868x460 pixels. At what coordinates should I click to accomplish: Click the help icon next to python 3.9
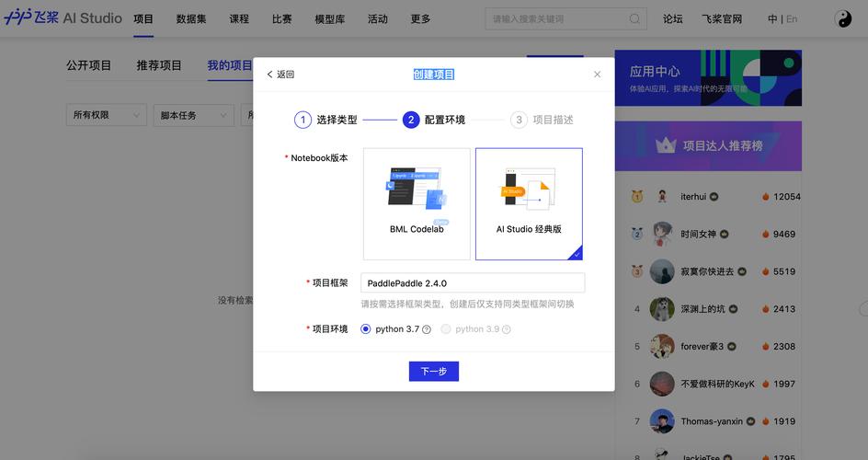(506, 329)
